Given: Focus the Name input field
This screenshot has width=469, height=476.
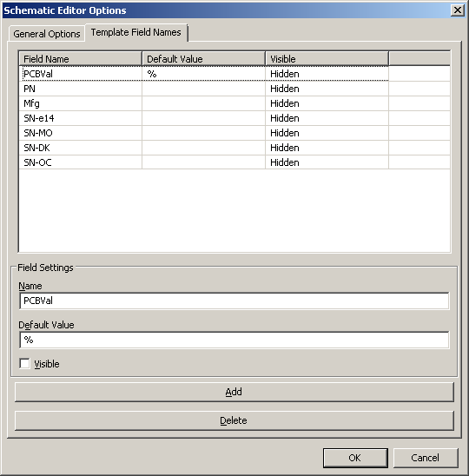Looking at the screenshot, I should click(234, 301).
